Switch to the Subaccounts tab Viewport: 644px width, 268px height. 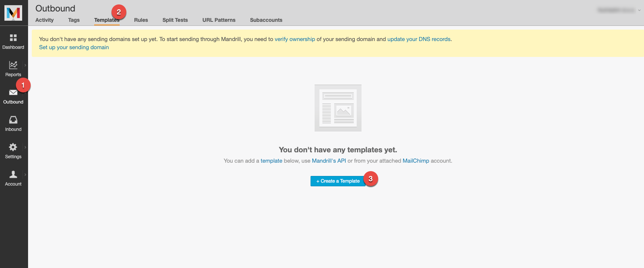pyautogui.click(x=266, y=20)
